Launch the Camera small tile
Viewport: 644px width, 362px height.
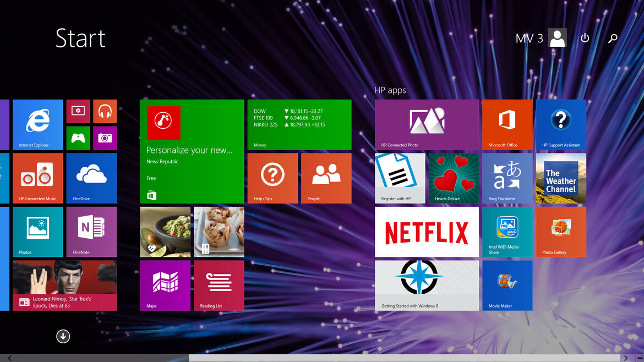pyautogui.click(x=105, y=138)
